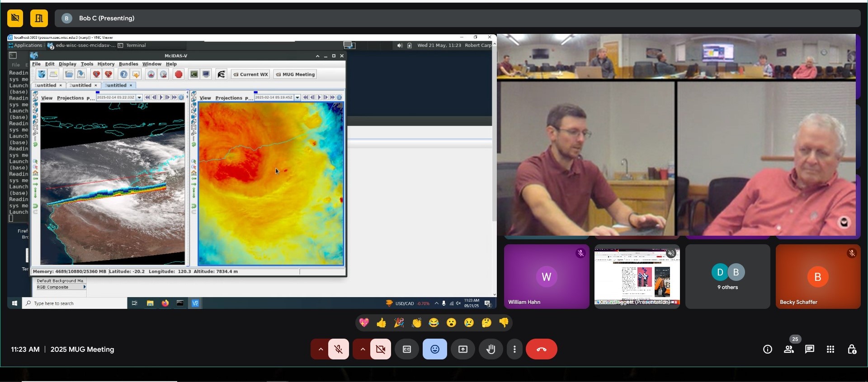Send the party popper reaction
Viewport: 868px width, 382px height.
[x=399, y=323]
